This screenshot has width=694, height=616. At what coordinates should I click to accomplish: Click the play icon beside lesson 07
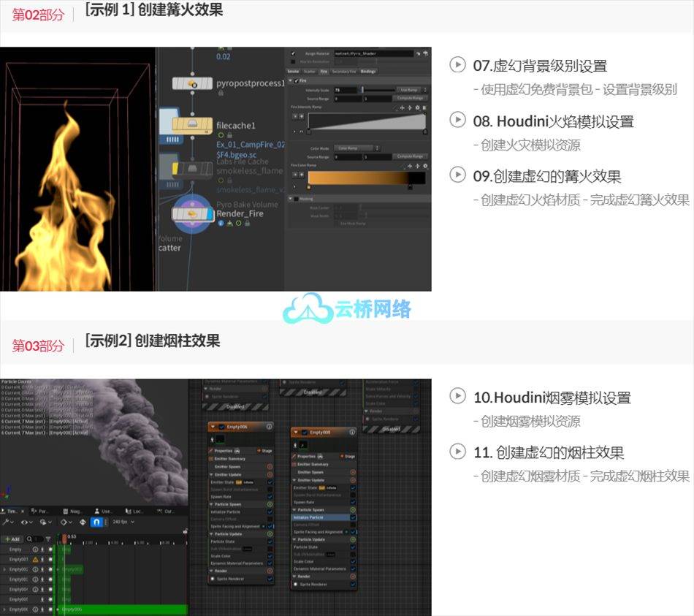[x=457, y=64]
